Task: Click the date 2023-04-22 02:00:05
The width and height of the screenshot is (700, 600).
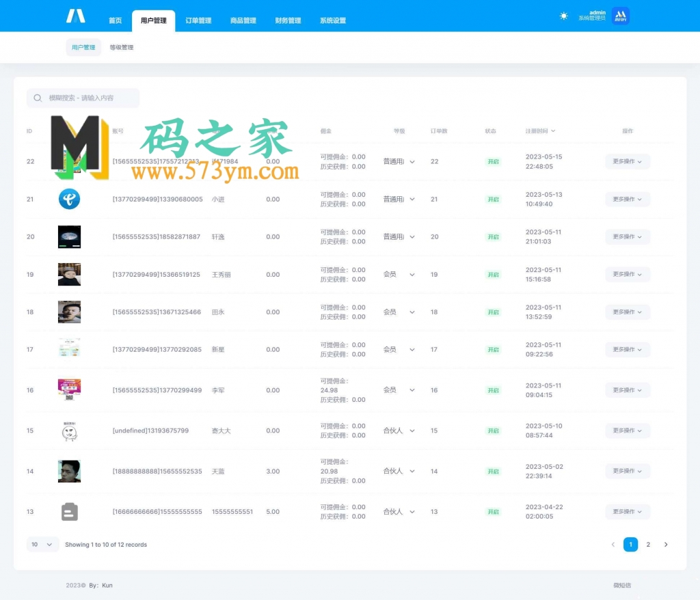Action: coord(544,512)
